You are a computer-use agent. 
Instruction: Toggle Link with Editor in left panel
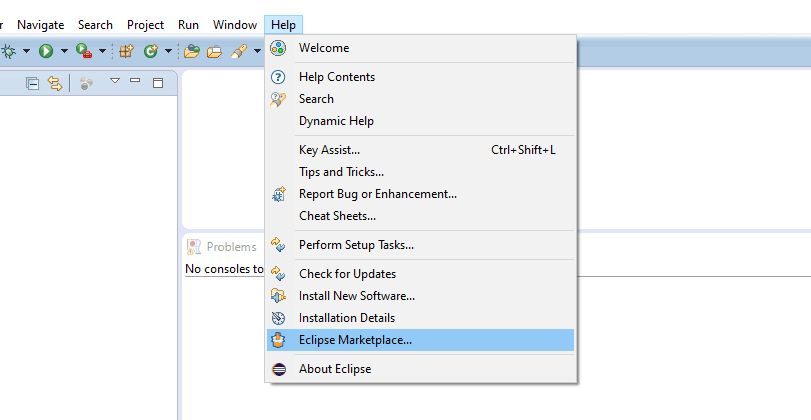(54, 83)
